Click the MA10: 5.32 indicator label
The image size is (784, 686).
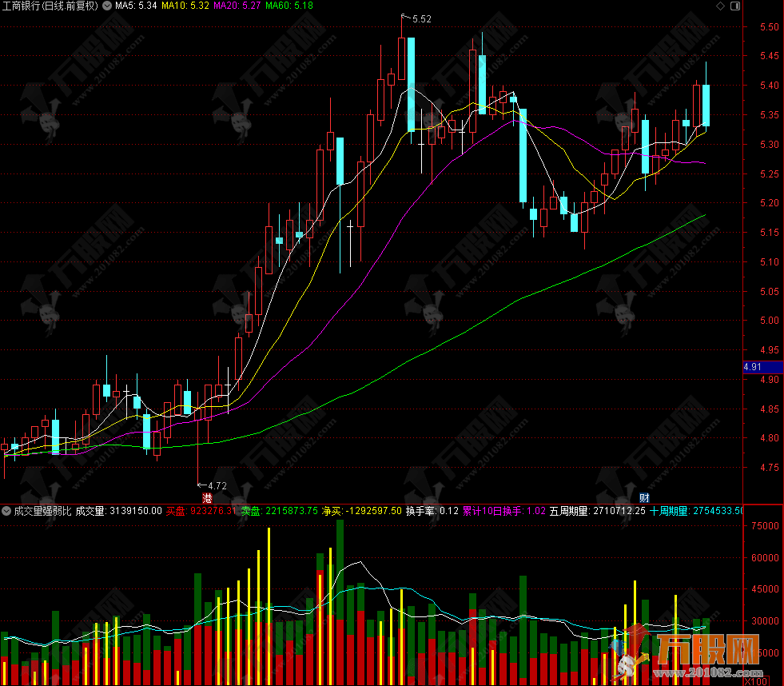pos(185,6)
